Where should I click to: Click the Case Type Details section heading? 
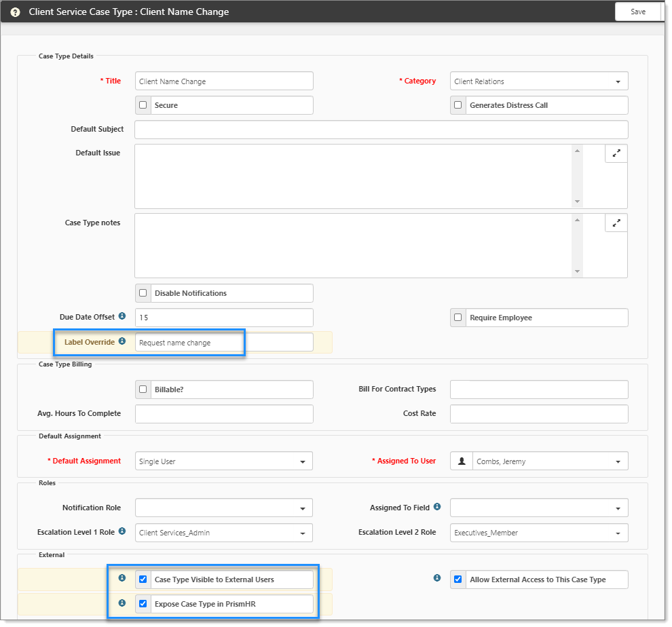point(66,56)
